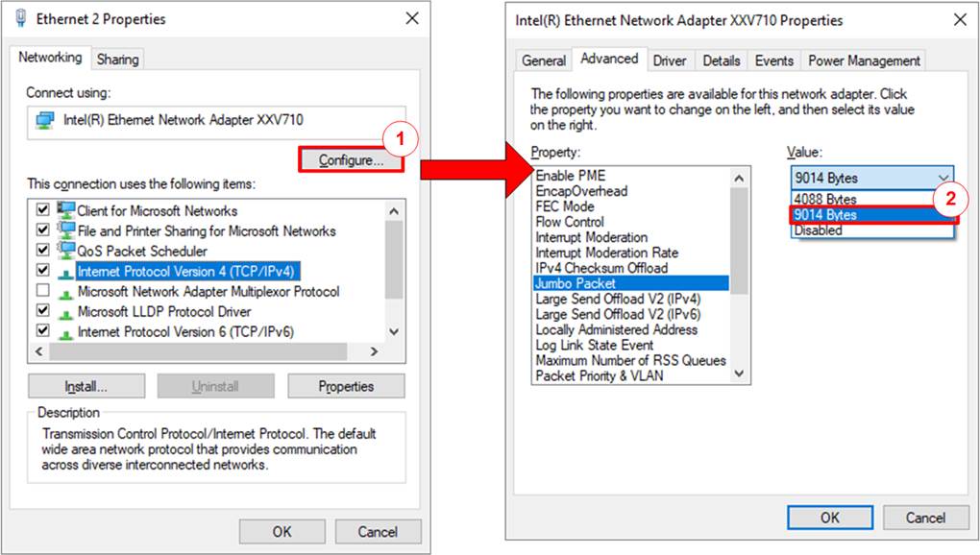
Task: Switch to the Sharing tab
Action: point(117,60)
